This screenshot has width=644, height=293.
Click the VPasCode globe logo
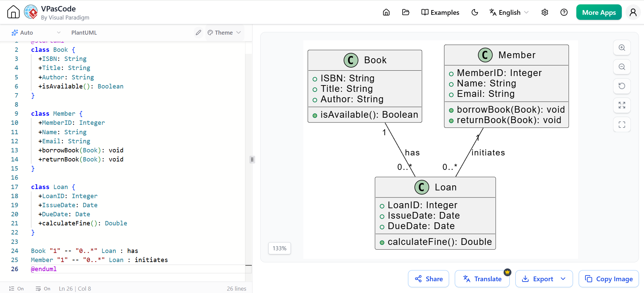point(31,12)
